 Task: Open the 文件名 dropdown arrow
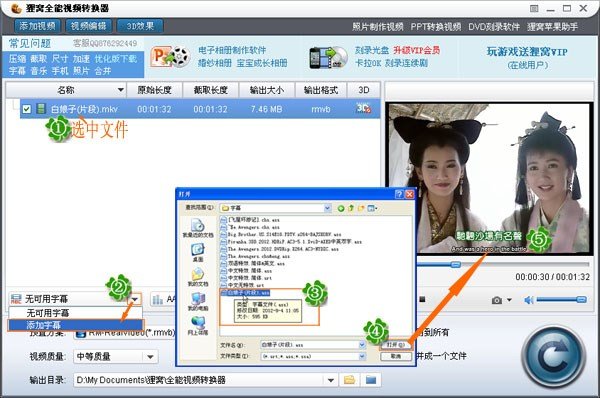pos(362,345)
